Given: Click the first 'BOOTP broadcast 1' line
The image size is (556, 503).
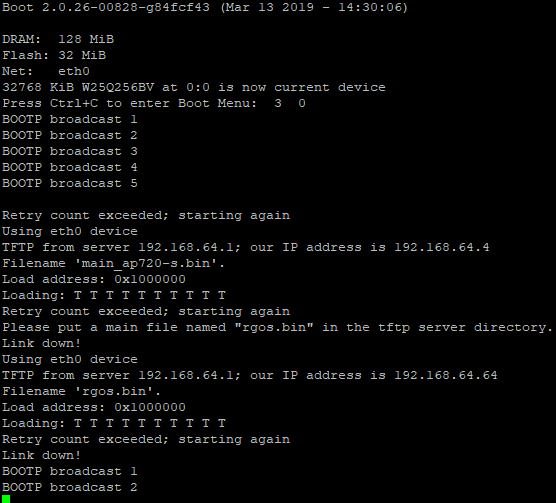Looking at the screenshot, I should pyautogui.click(x=70, y=119).
